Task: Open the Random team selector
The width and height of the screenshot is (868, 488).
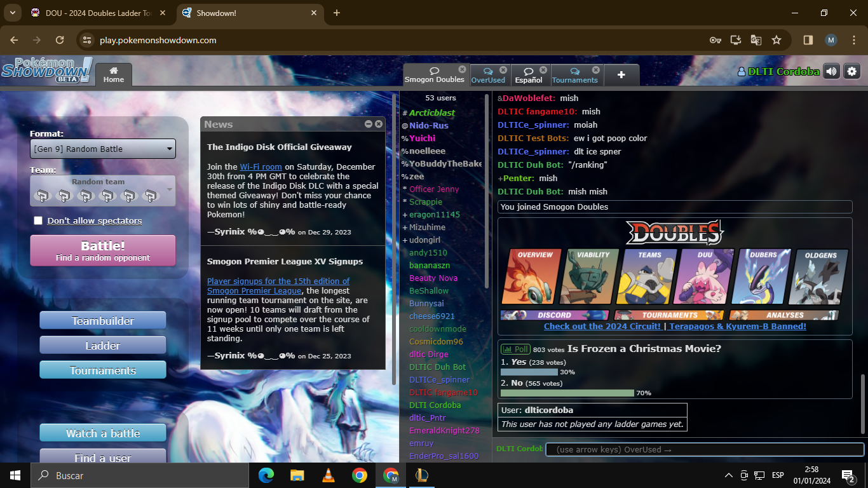Action: [103, 191]
